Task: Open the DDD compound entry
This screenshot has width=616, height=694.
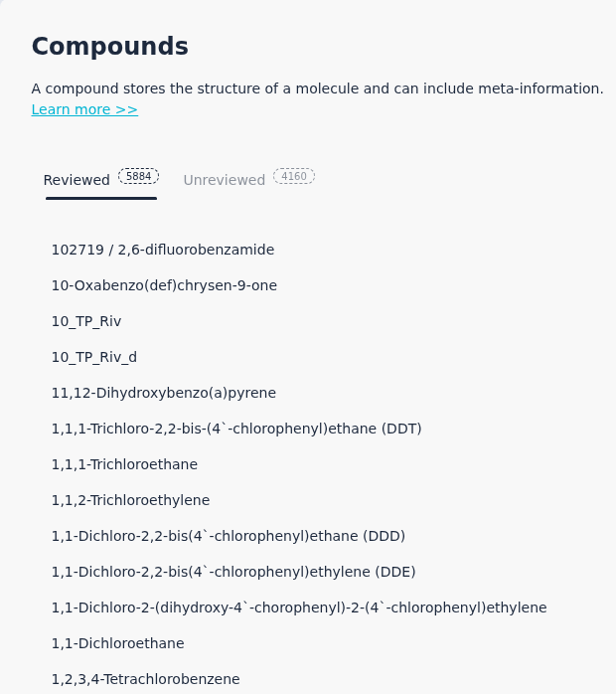Action: pos(229,536)
